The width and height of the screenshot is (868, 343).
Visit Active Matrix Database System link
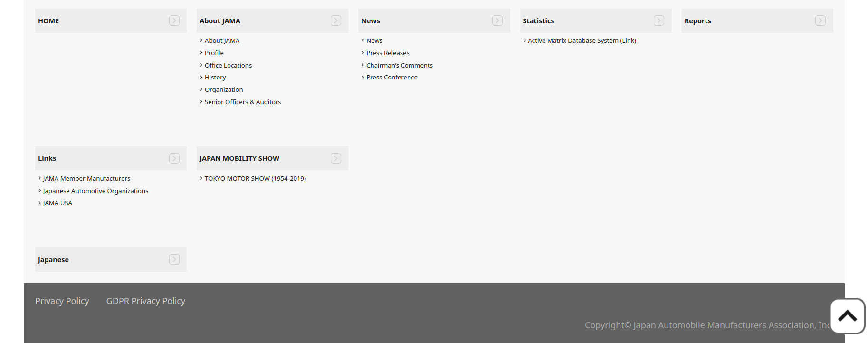click(x=582, y=40)
